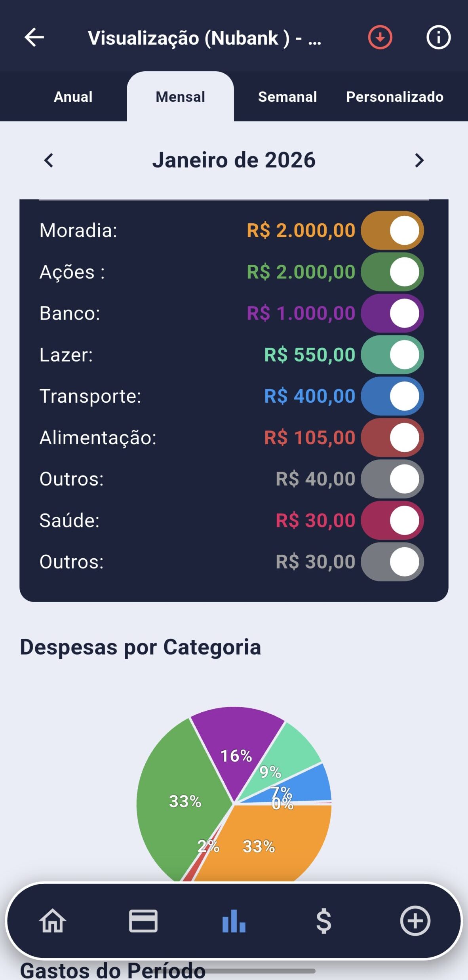Select the bar chart statistics icon
The height and width of the screenshot is (980, 468).
(x=234, y=921)
